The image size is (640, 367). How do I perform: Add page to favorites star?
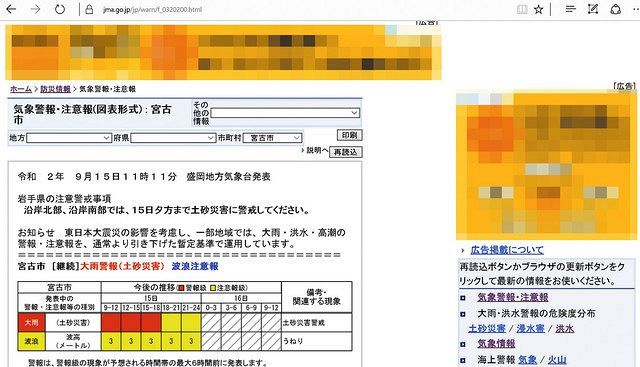coord(539,9)
